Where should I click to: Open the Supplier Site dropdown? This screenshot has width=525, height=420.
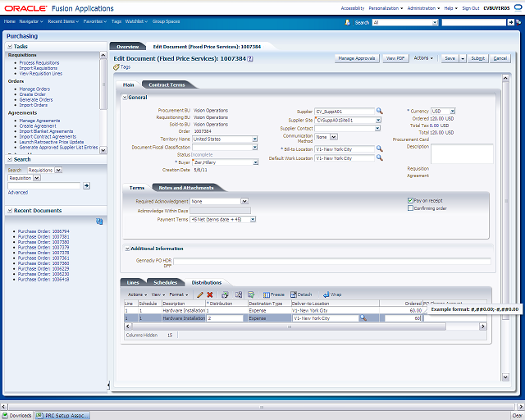pos(378,120)
